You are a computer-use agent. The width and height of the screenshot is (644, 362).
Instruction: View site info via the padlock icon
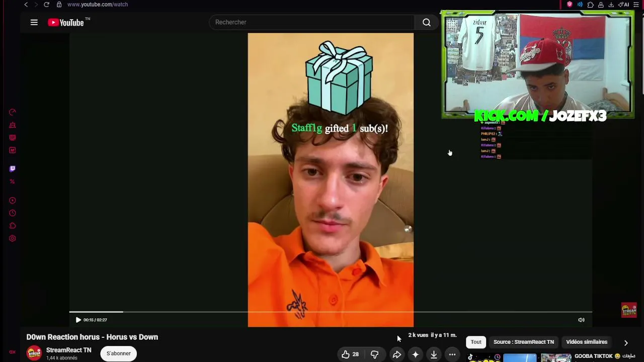click(59, 5)
